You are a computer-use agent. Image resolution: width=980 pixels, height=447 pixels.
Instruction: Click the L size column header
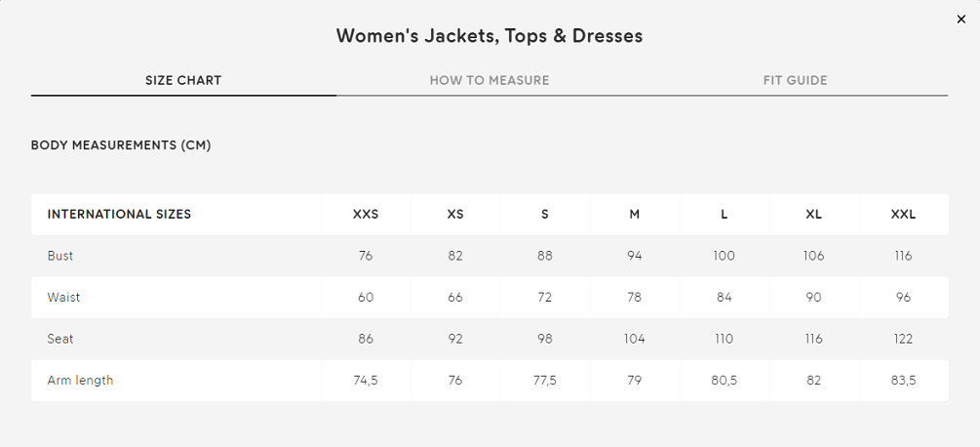coord(724,214)
